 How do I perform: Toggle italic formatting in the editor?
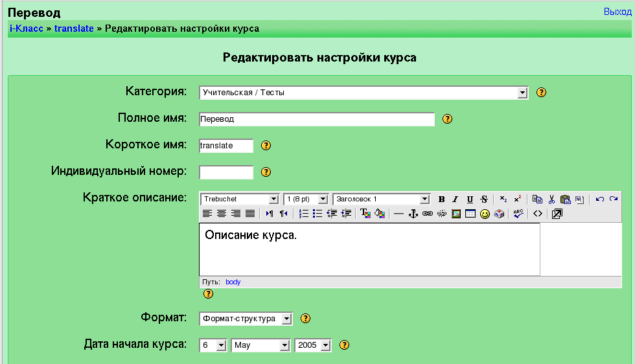point(456,199)
